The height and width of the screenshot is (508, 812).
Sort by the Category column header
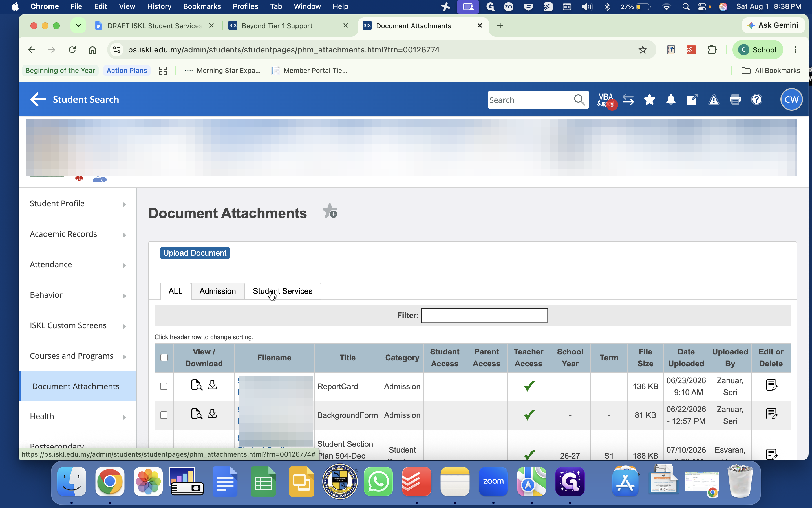click(x=402, y=358)
